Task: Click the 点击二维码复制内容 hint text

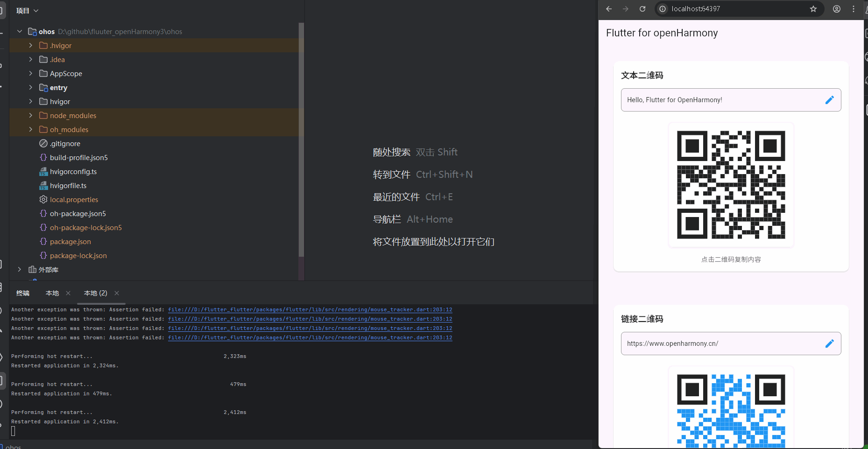Action: [x=731, y=260]
